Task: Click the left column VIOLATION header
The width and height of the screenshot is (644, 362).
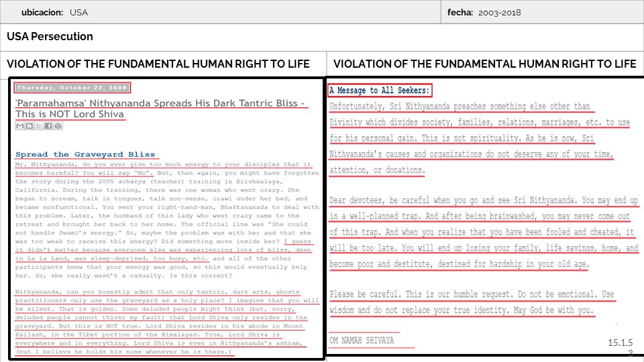Action: (158, 64)
